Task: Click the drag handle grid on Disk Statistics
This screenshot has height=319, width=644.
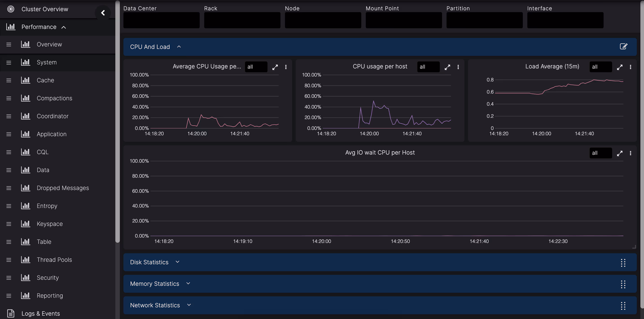Action: [623, 263]
